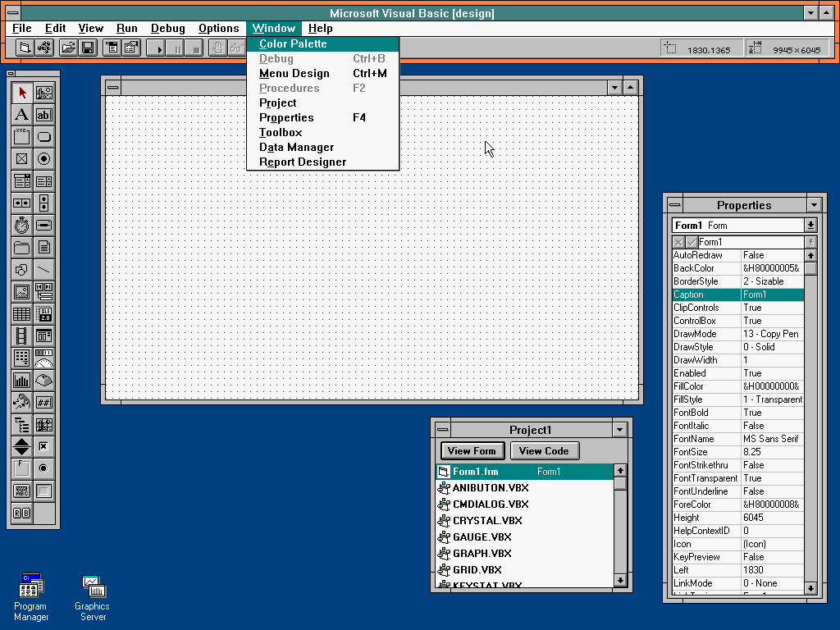Image resolution: width=840 pixels, height=630 pixels.
Task: Select the Grid control tool
Action: click(x=22, y=314)
